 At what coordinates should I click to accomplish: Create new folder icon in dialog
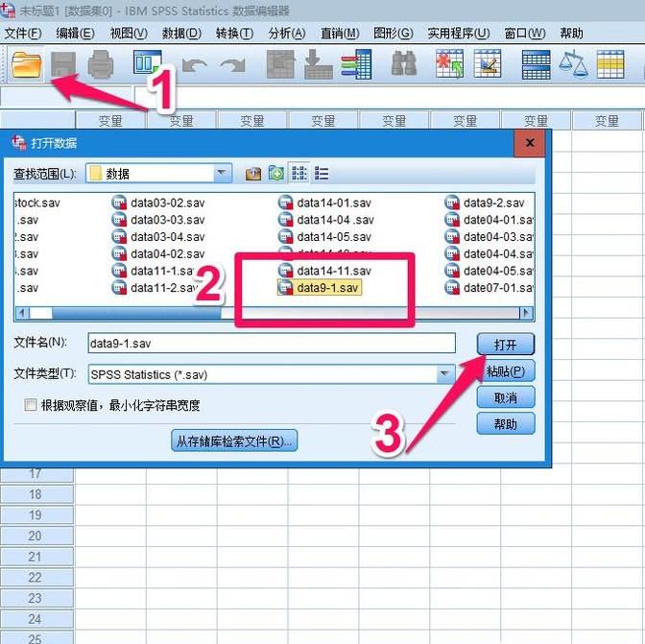[x=276, y=173]
